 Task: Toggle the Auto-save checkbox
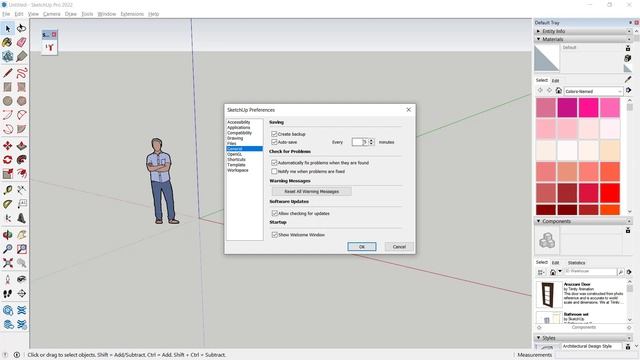click(274, 142)
